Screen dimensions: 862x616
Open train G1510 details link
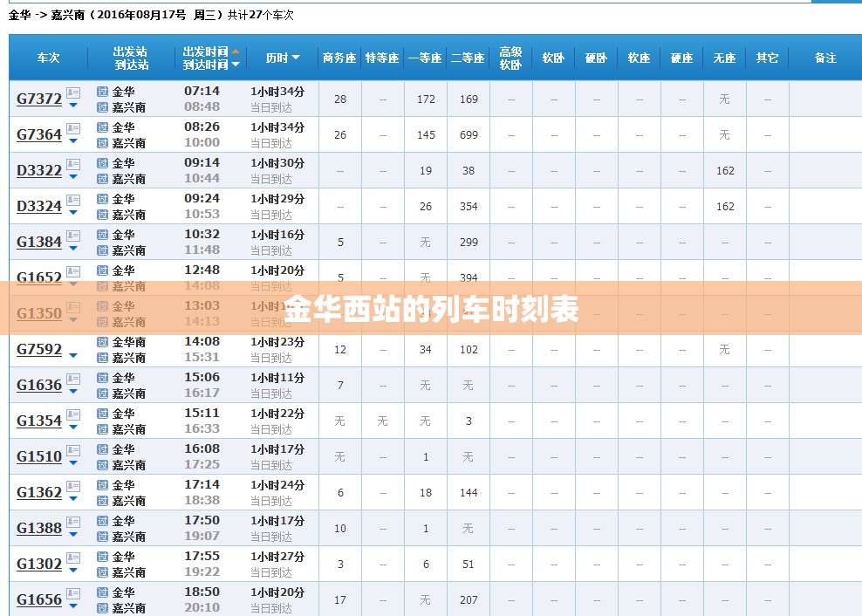(x=39, y=456)
